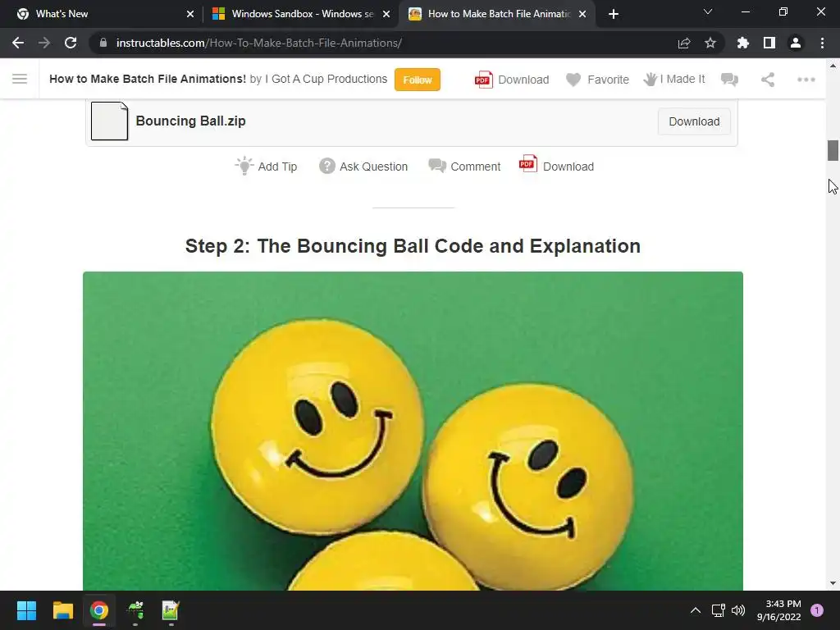Download PDF from the header bar

pos(512,80)
